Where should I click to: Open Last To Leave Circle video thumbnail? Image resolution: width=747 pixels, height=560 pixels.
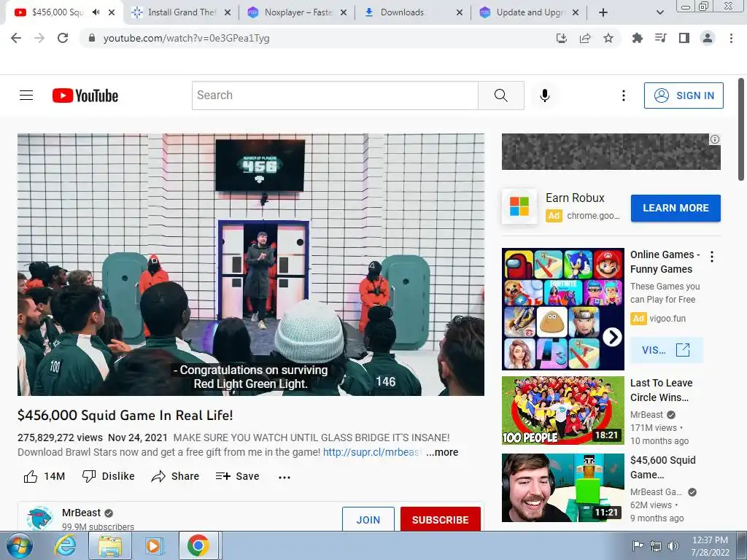pyautogui.click(x=562, y=410)
